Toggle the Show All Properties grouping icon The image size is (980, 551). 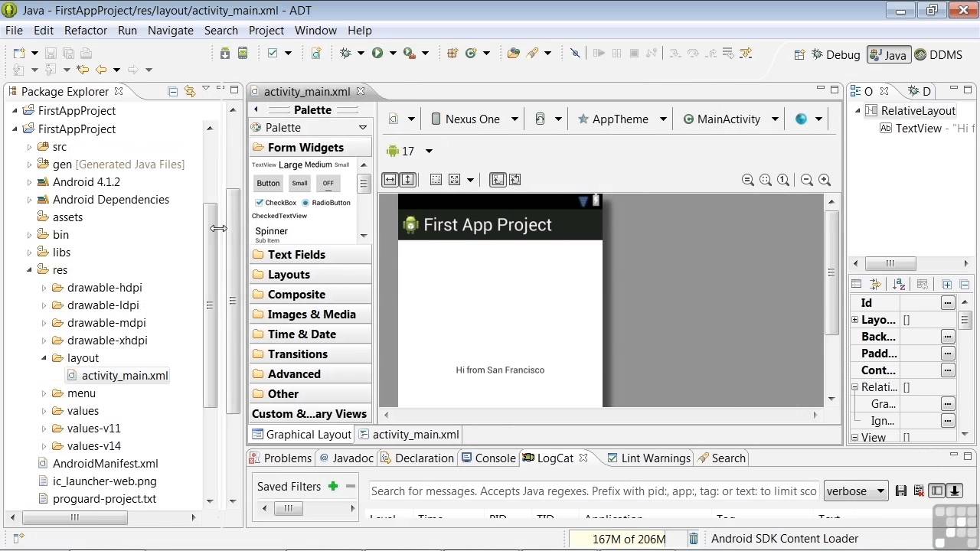tap(857, 285)
